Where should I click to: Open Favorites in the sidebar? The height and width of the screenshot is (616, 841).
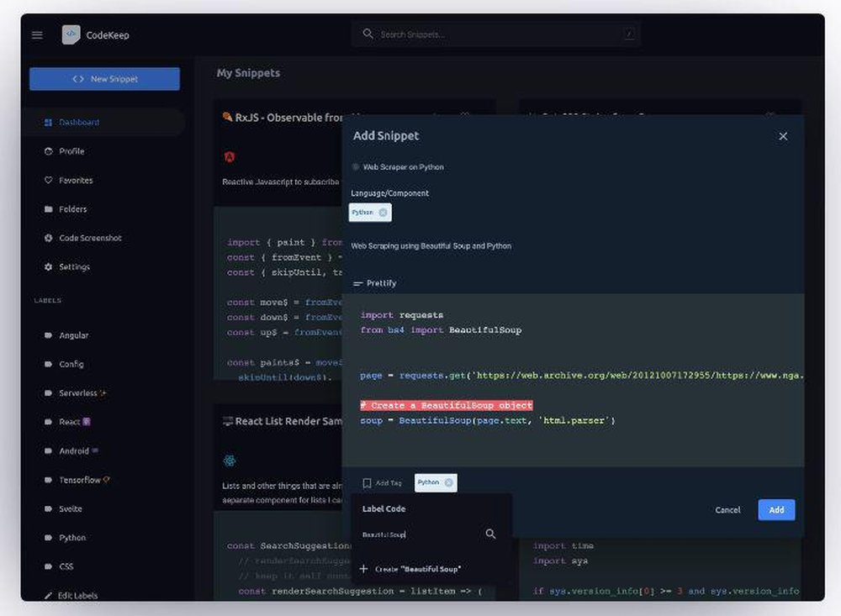[x=76, y=180]
